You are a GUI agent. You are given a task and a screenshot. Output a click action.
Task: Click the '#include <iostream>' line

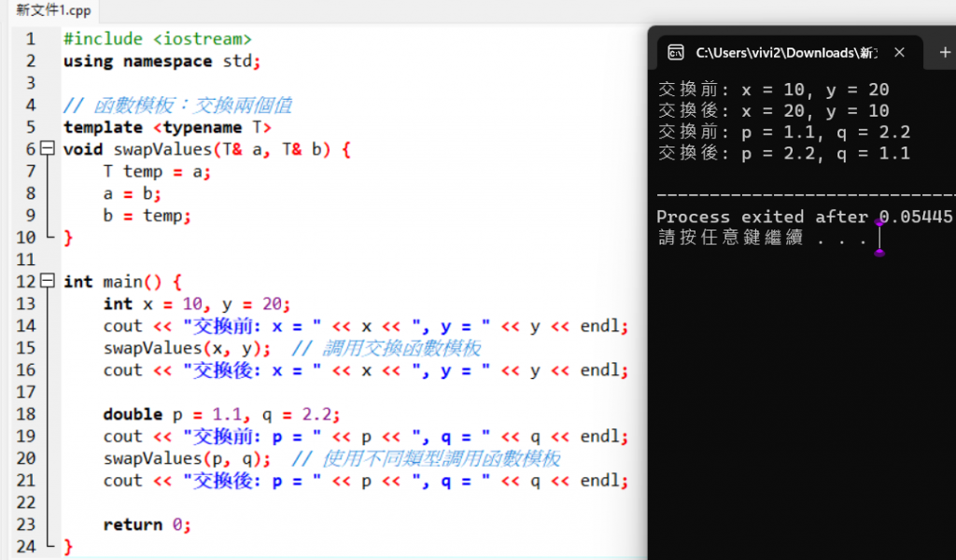(x=157, y=39)
